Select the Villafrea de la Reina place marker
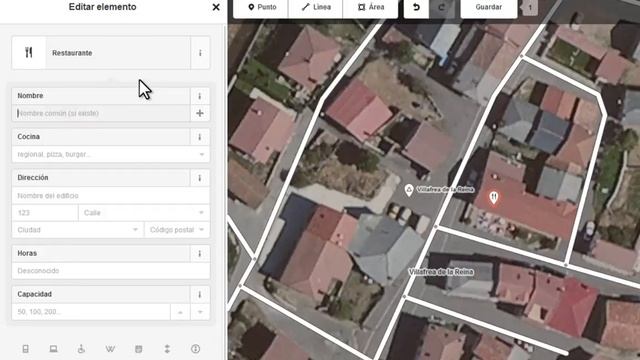 coord(409,190)
